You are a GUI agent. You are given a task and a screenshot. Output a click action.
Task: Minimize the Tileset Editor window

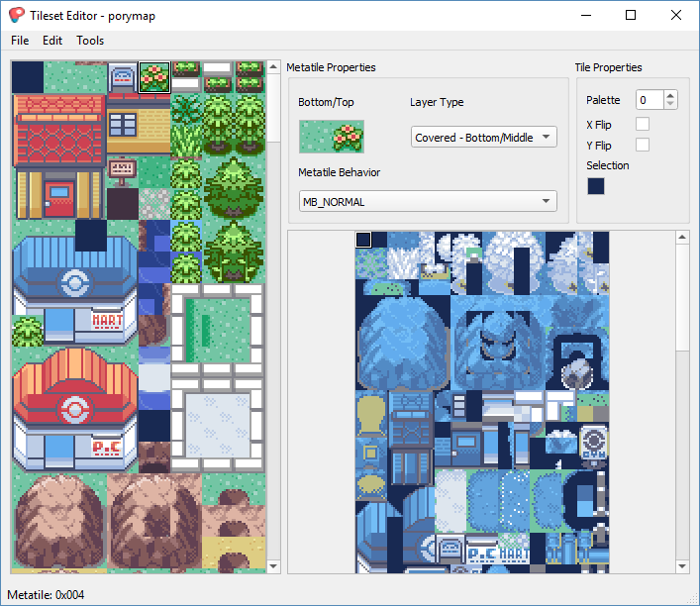point(586,15)
